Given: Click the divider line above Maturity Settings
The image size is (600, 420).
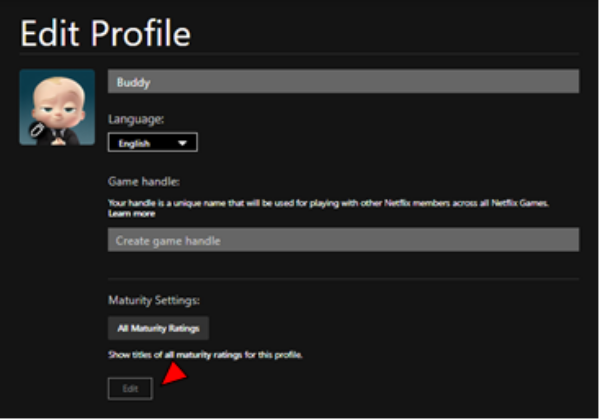Looking at the screenshot, I should [x=343, y=279].
